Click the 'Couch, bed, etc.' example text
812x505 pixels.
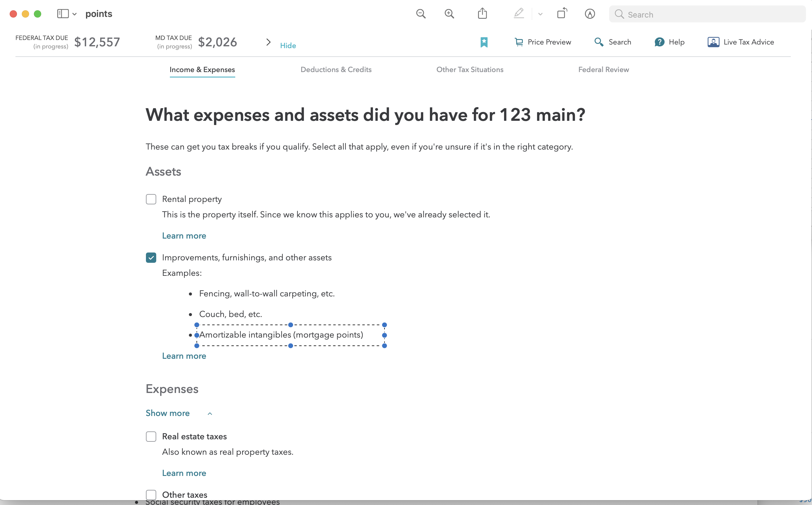[230, 314]
